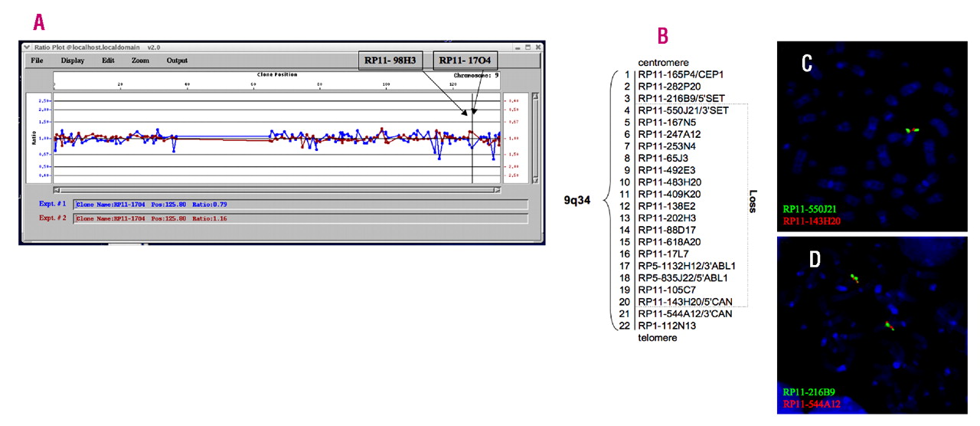Click horizontal scrollbar left arrow

(x=57, y=189)
